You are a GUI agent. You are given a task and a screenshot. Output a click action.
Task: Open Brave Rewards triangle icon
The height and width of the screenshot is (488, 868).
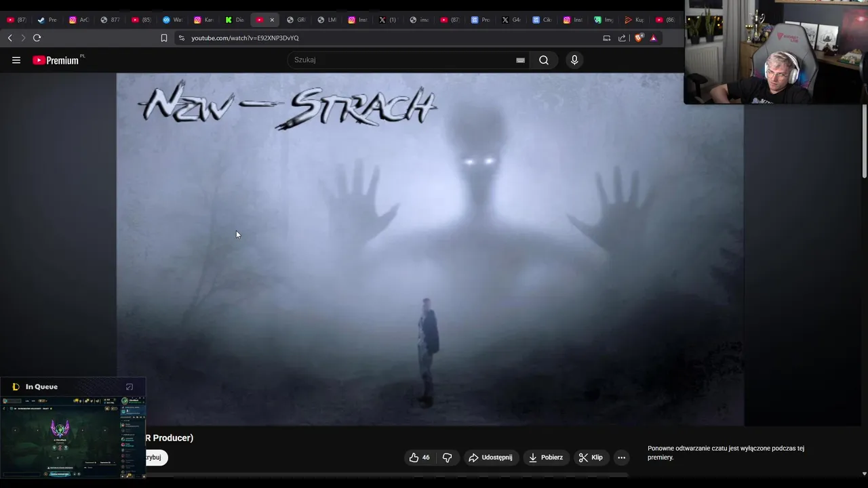point(653,38)
